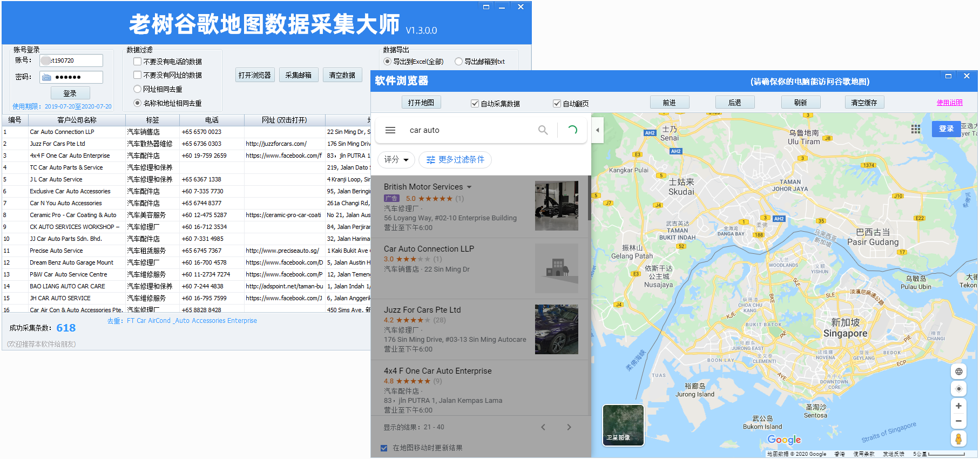
Task: Switch to satellite imagery thumbnail
Action: coord(624,426)
